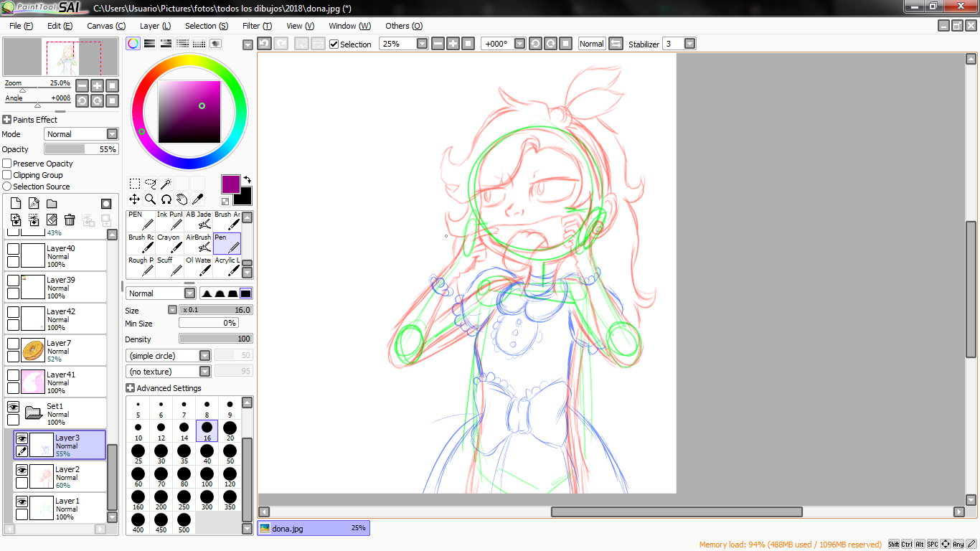Viewport: 980px width, 551px height.
Task: Add a layer mask to the layer
Action: [106, 204]
